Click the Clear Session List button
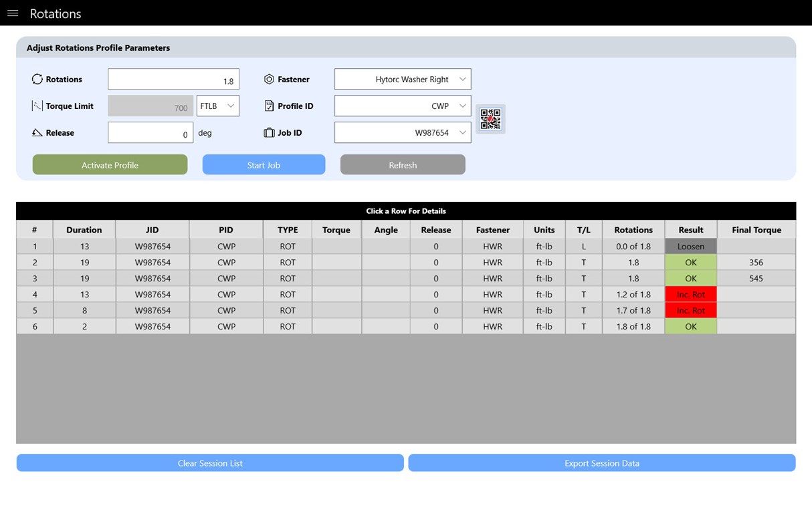Image resolution: width=812 pixels, height=526 pixels. [210, 463]
